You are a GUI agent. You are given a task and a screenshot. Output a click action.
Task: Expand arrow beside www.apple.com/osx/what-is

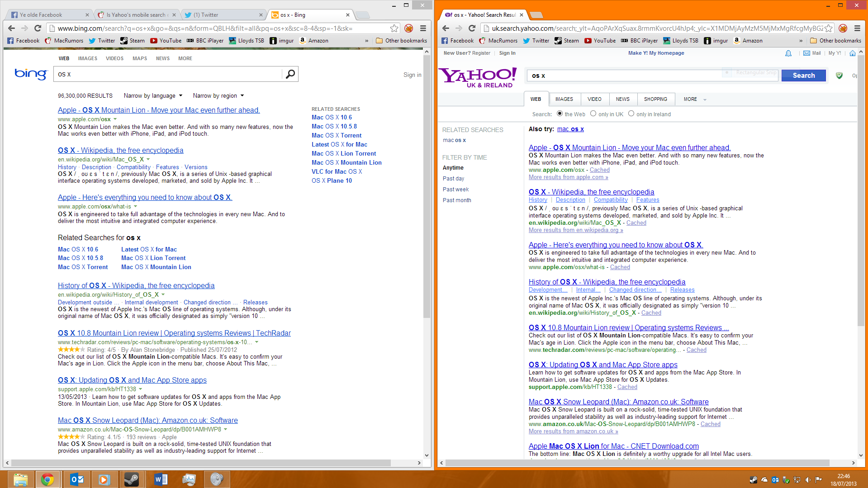[x=135, y=207]
